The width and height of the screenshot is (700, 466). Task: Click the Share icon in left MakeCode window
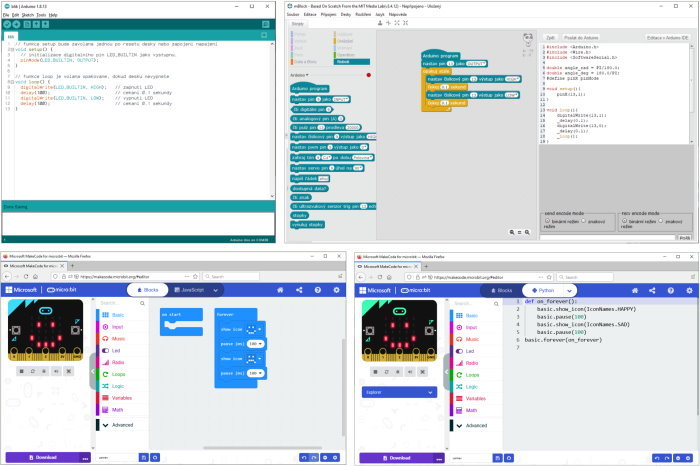coord(299,290)
